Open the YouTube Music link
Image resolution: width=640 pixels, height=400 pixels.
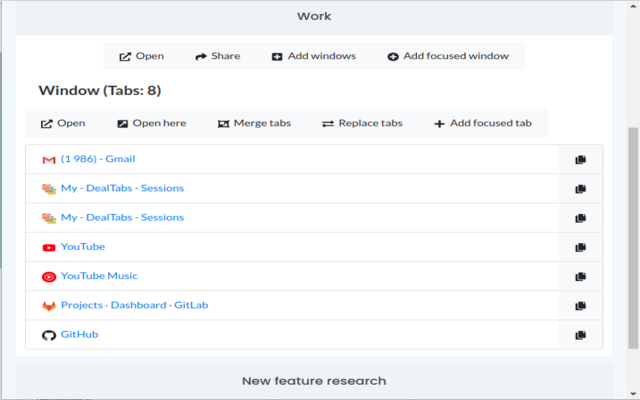click(99, 276)
